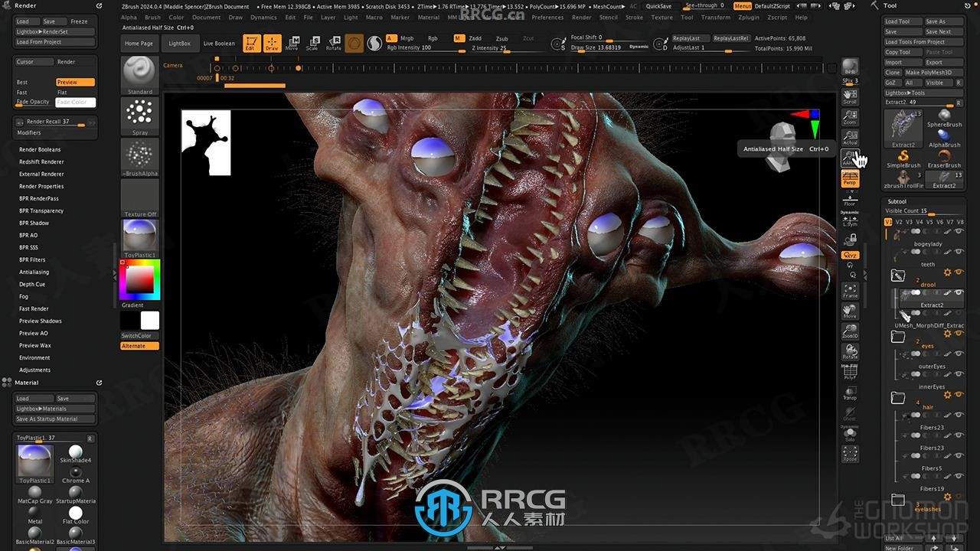The image size is (980, 551).
Task: Toggle PolyF polyframe display
Action: [x=850, y=373]
